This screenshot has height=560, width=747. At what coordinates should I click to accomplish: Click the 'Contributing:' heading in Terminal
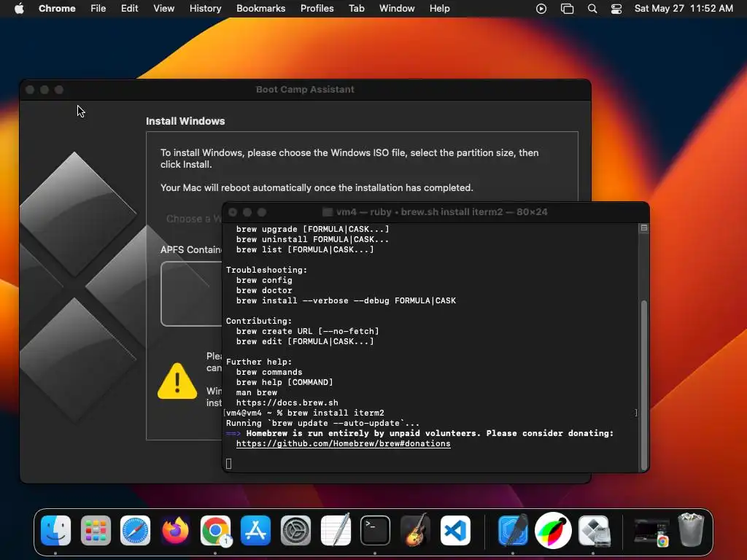pos(259,321)
